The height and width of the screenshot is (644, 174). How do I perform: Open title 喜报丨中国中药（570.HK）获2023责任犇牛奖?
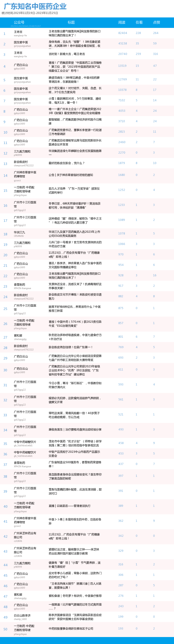pyautogui.click(x=75, y=324)
